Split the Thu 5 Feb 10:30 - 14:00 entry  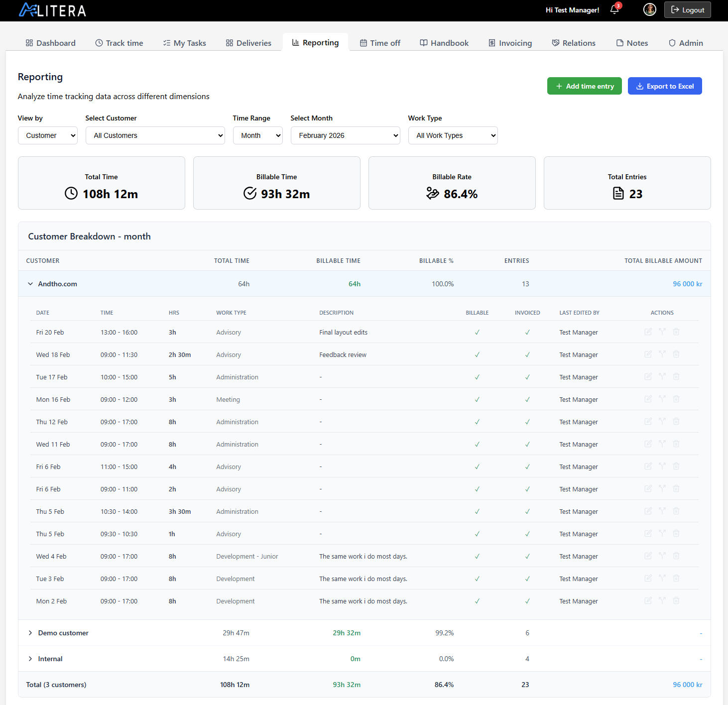[662, 511]
